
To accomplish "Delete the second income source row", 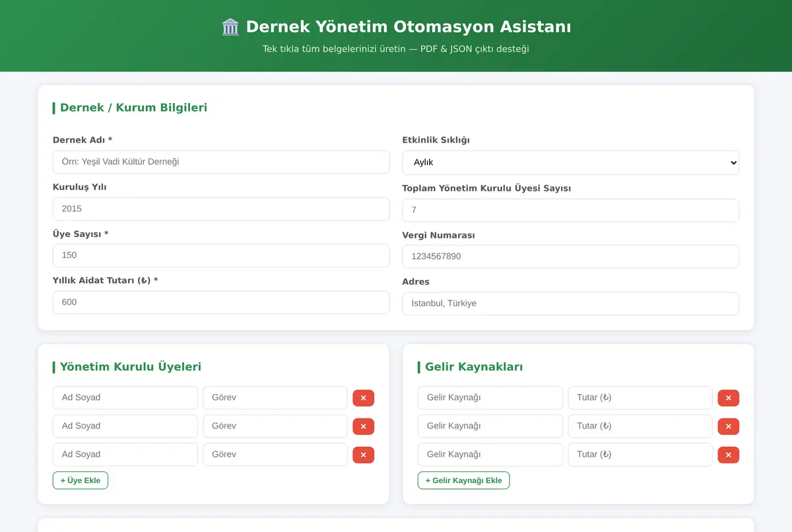I will (x=729, y=426).
